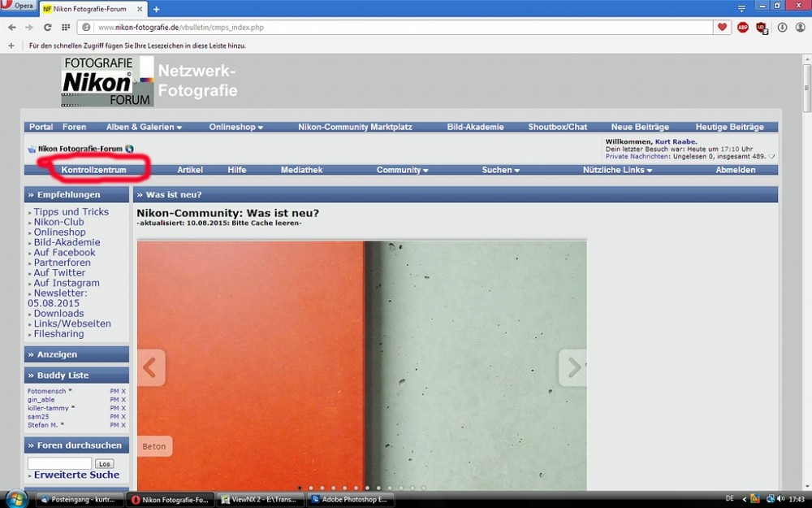This screenshot has width=812, height=508.
Task: Open the Nikon-Club link
Action: [58, 222]
